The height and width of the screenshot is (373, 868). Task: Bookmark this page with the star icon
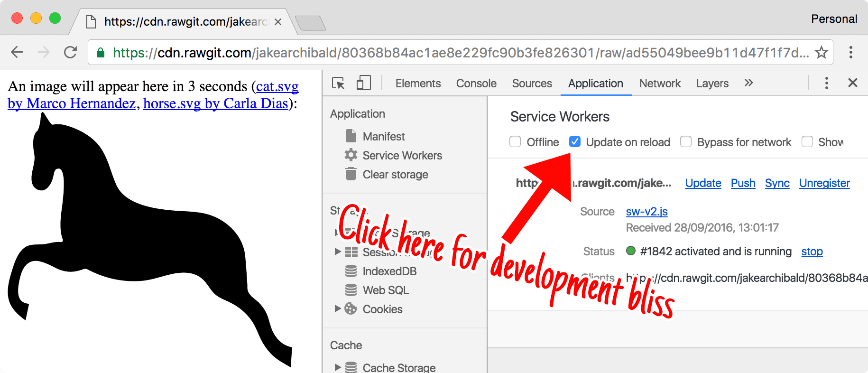point(821,52)
